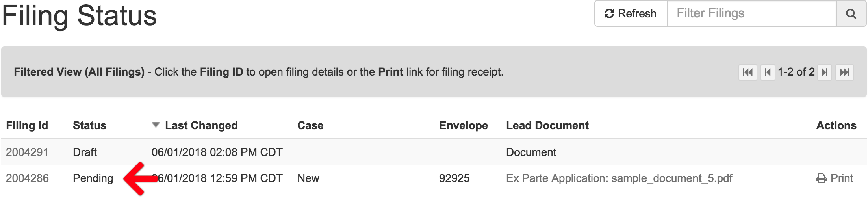Sort by Last Changed column header

201,125
